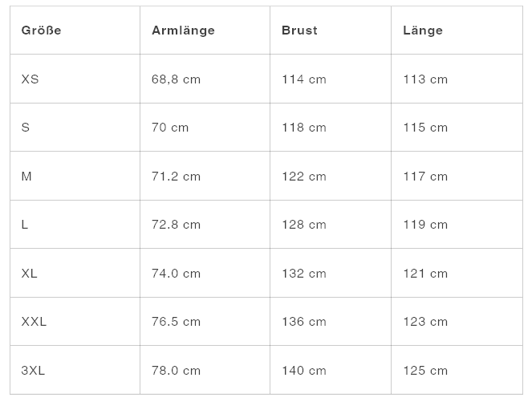Click the Brust column header
The image size is (532, 402).
(x=299, y=30)
